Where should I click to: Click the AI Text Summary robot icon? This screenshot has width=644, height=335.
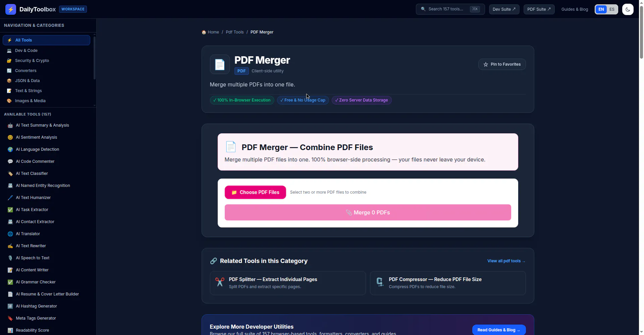[x=10, y=125]
